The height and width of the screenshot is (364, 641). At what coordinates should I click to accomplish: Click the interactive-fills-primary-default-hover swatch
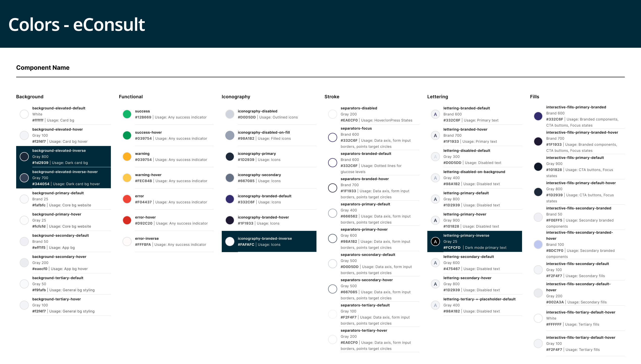pos(538,192)
